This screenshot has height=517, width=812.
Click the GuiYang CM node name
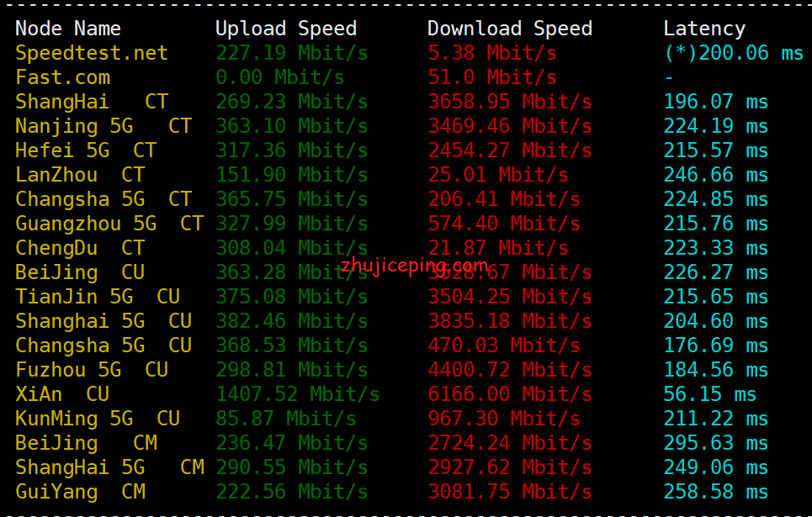click(x=80, y=492)
